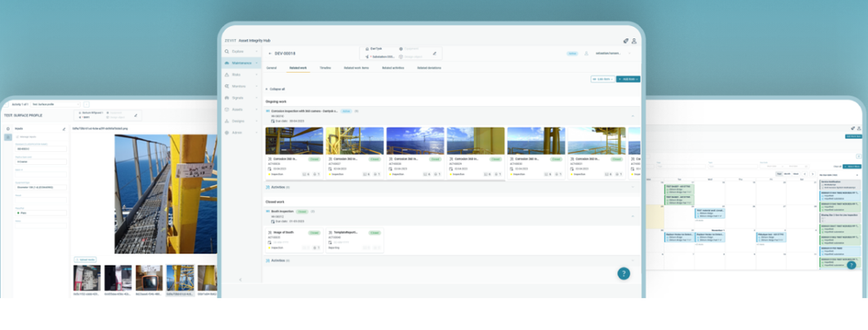
Task: Switch to the Timeline tab
Action: click(x=325, y=68)
